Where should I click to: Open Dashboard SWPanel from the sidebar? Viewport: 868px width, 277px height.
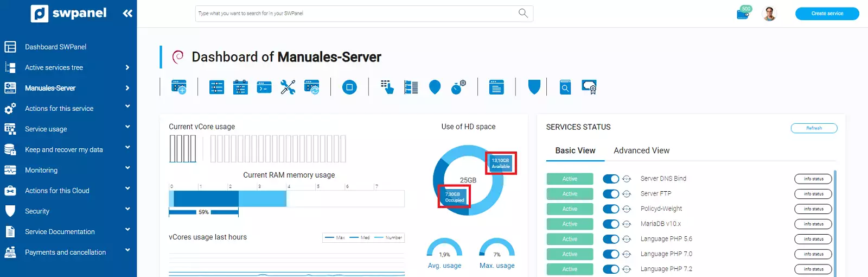click(55, 47)
